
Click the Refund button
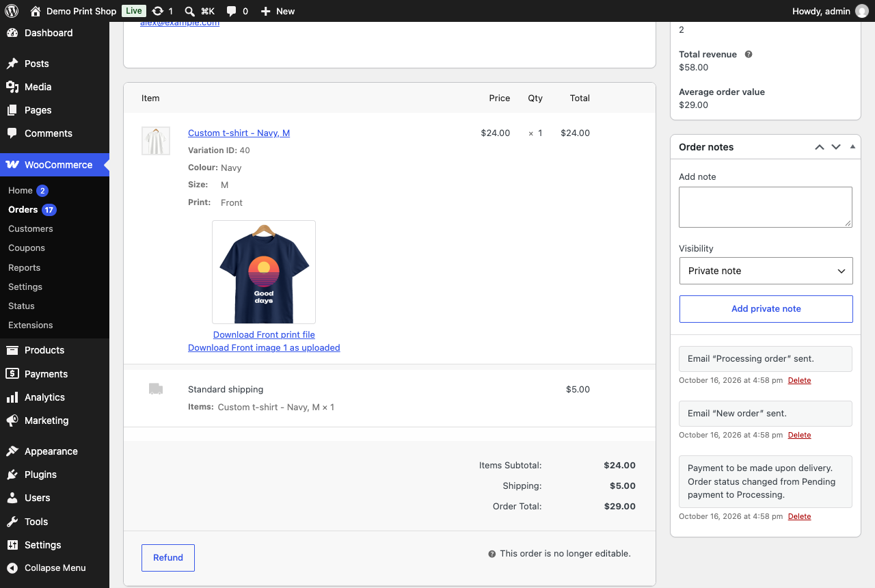click(168, 558)
